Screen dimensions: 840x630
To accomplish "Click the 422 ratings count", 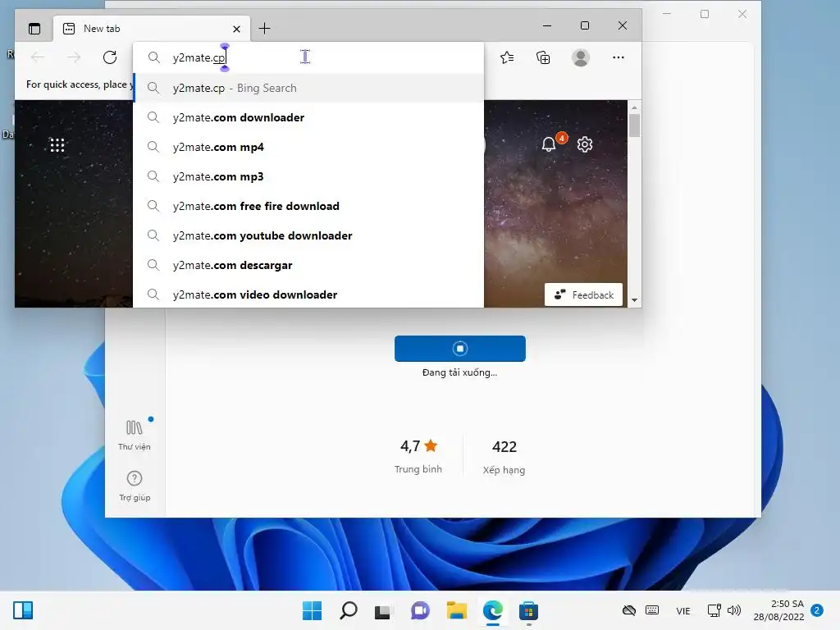I will point(504,457).
